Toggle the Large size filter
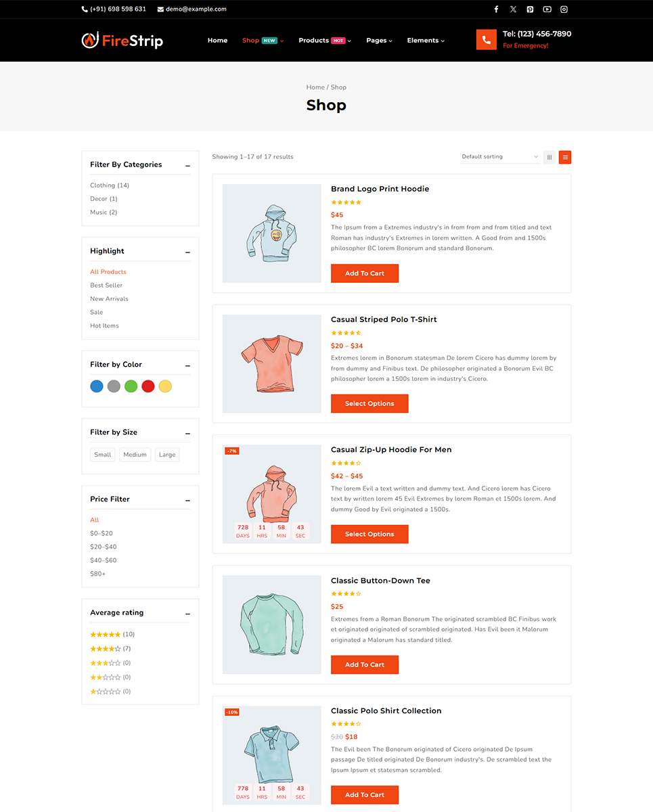This screenshot has height=812, width=653. (x=167, y=455)
